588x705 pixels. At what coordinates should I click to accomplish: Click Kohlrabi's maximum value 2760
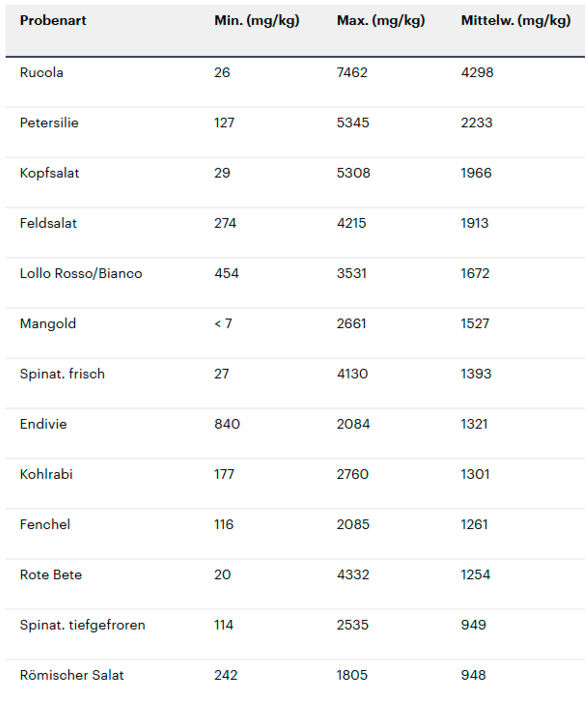pos(353,474)
